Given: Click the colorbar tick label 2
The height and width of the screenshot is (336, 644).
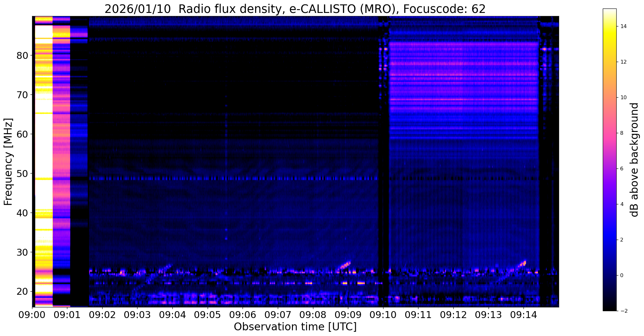Looking at the screenshot, I should (622, 240).
